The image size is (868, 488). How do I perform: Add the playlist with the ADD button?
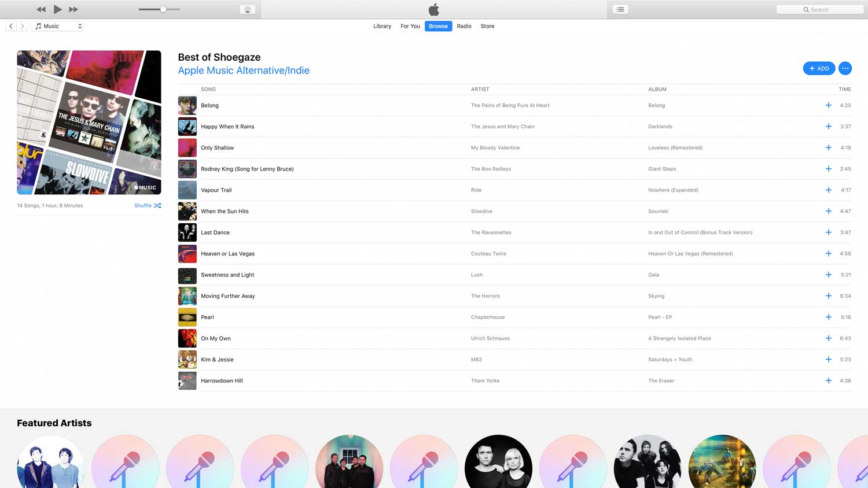tap(819, 68)
